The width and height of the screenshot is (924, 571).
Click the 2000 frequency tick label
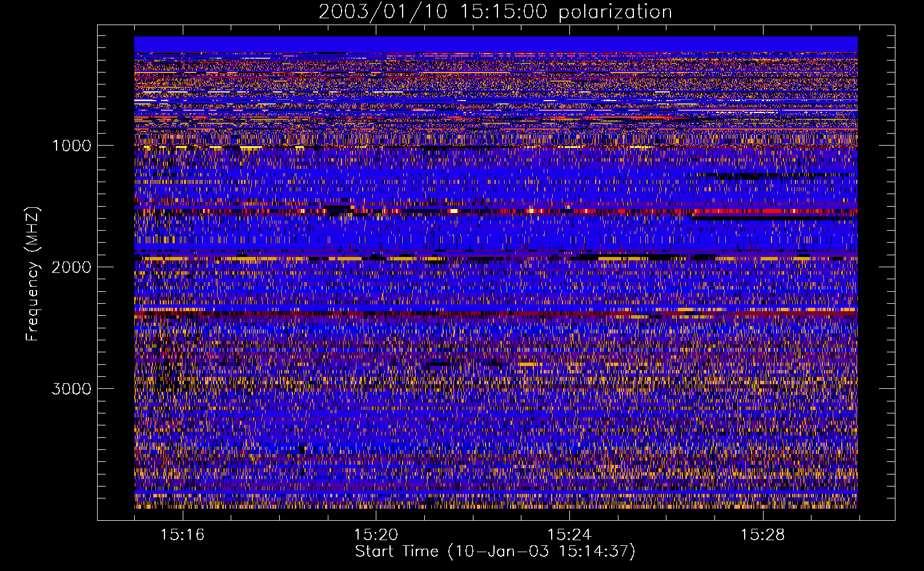point(71,267)
